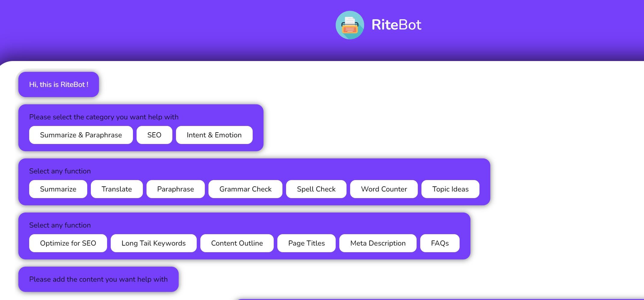Open the FAQs function

point(439,243)
